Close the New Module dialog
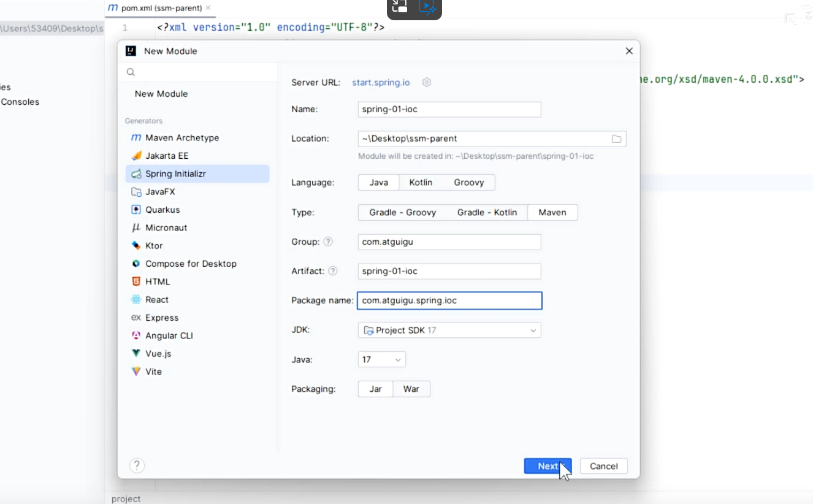Screen dimensions: 813x504 pyautogui.click(x=629, y=51)
